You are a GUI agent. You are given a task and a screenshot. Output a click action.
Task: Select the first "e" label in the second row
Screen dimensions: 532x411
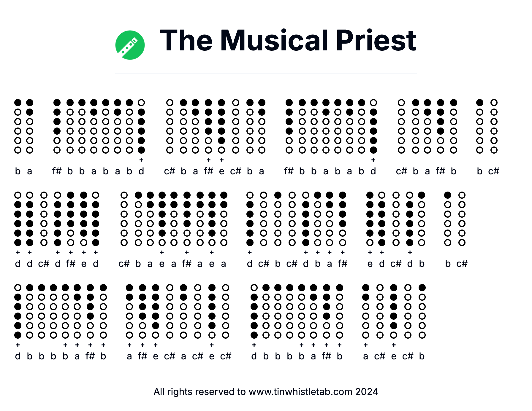tap(84, 264)
